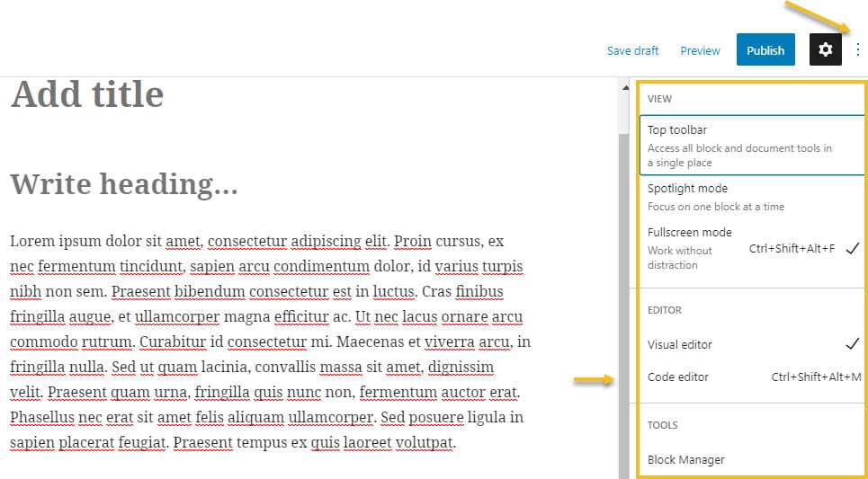
Task: Select the Visual editor option
Action: (x=752, y=344)
